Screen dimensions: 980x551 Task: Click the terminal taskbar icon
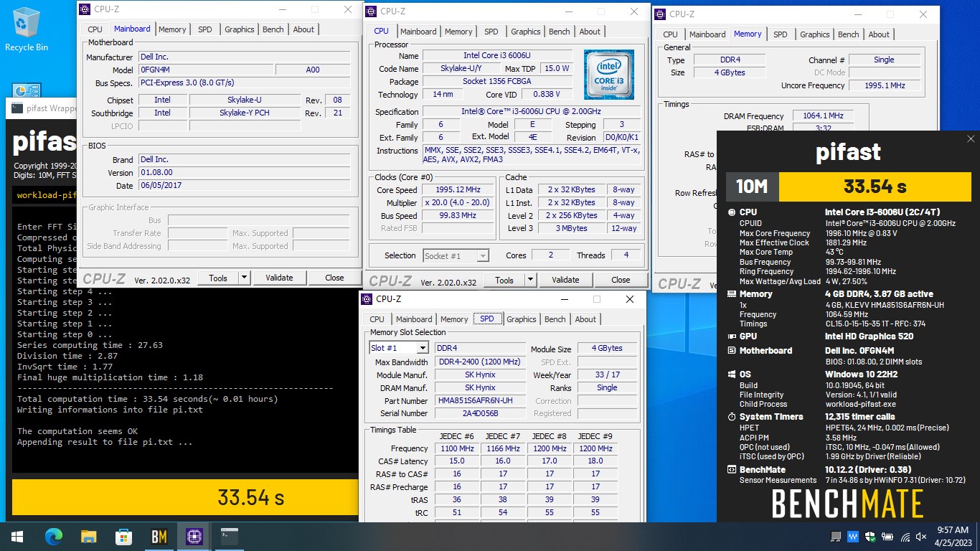click(x=229, y=536)
